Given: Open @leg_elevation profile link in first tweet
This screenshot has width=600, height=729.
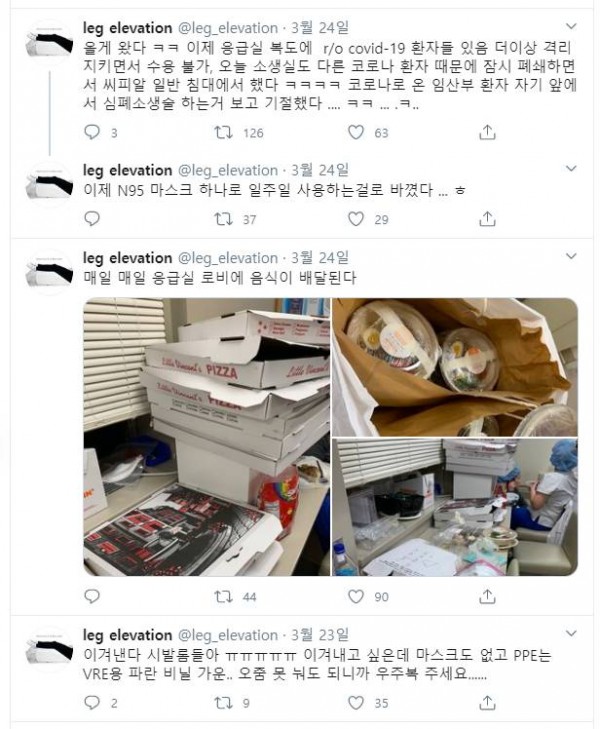Looking at the screenshot, I should pyautogui.click(x=228, y=28).
